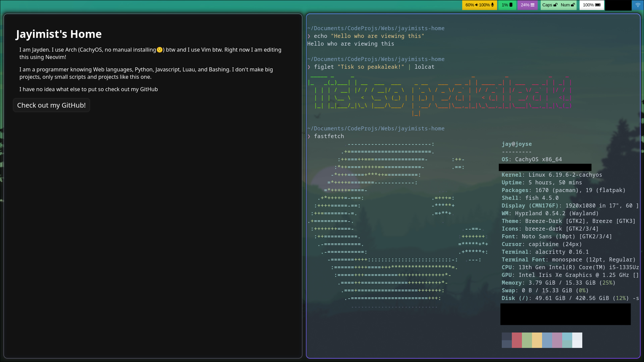This screenshot has height=362, width=644.
Task: Toggle the Num lock indicator
Action: [x=568, y=5]
